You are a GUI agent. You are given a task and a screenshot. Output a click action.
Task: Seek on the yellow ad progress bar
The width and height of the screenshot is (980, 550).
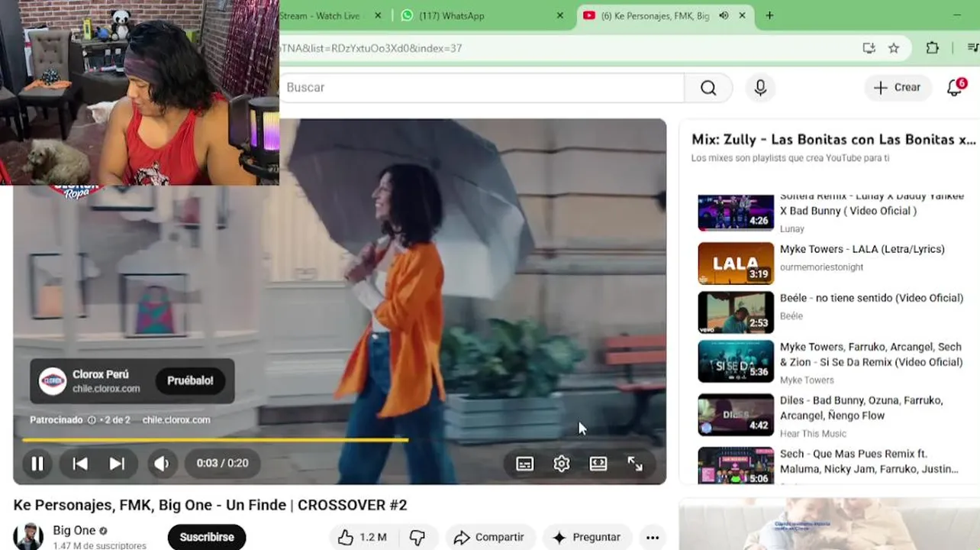[340, 440]
